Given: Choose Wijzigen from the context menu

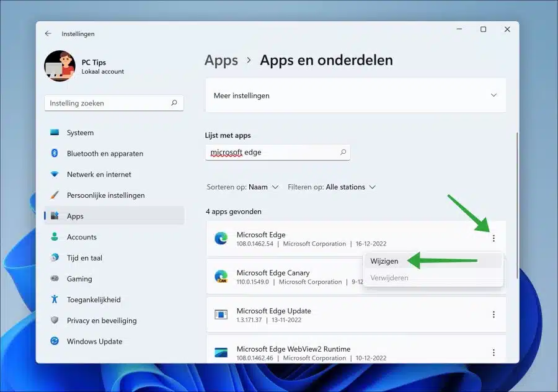Looking at the screenshot, I should coord(433,261).
